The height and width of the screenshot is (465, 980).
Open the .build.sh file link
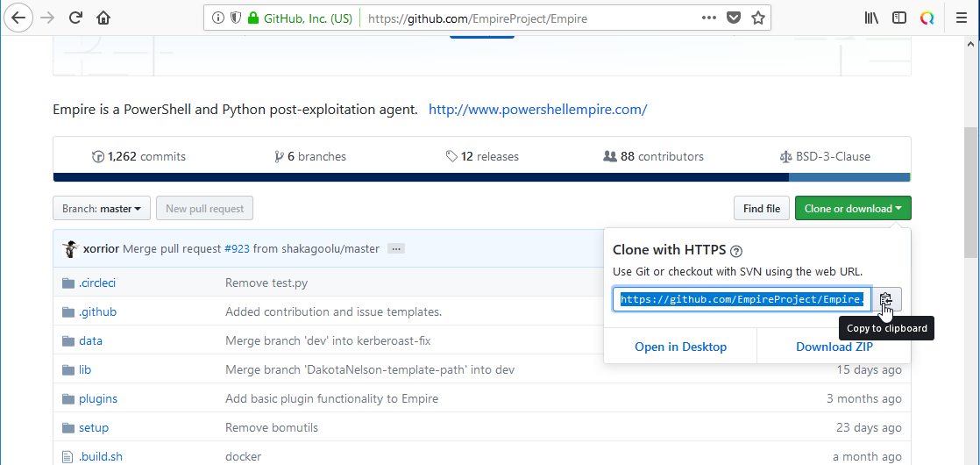click(x=101, y=456)
